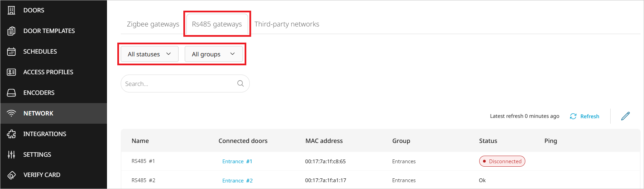644x189 pixels.
Task: Open the Entrance #1 door link
Action: pos(237,161)
